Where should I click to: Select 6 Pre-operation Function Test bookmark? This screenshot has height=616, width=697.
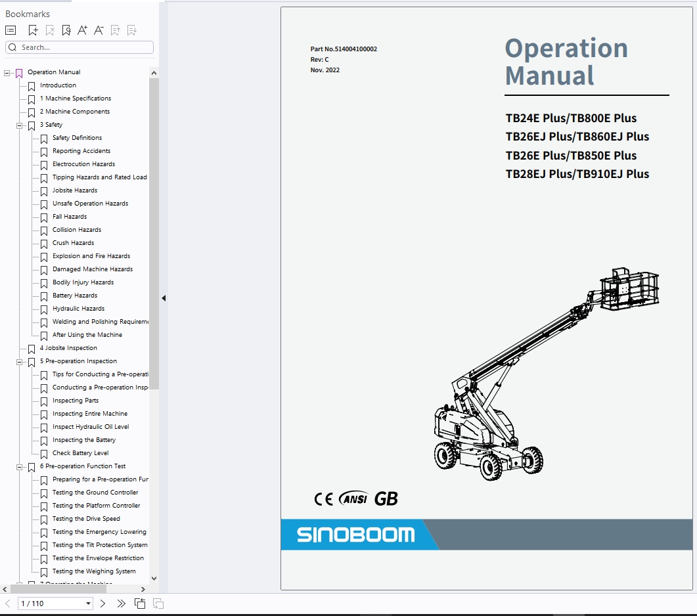83,466
